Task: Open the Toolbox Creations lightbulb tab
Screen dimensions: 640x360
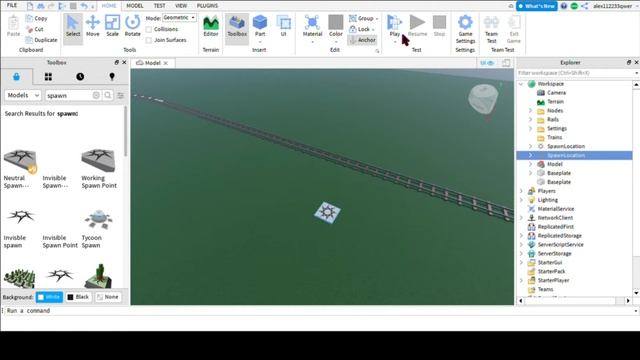Action: point(112,77)
